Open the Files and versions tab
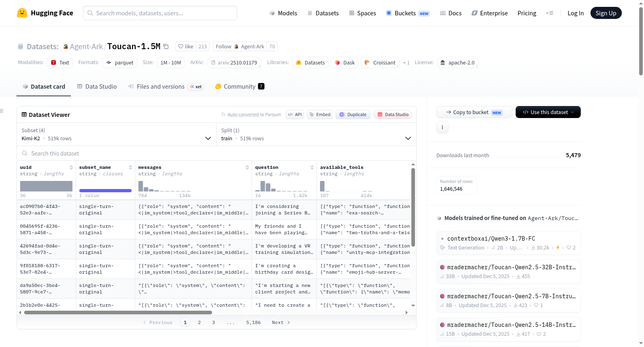 165,87
